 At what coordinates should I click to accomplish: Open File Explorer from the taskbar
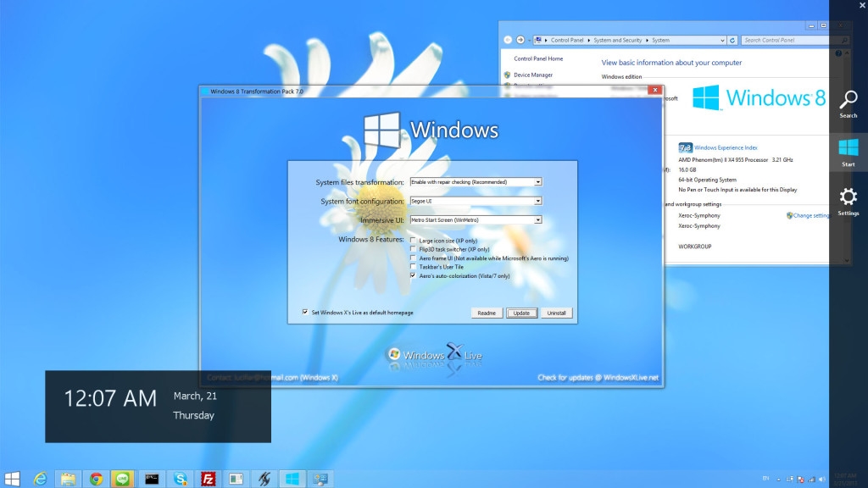tap(68, 479)
